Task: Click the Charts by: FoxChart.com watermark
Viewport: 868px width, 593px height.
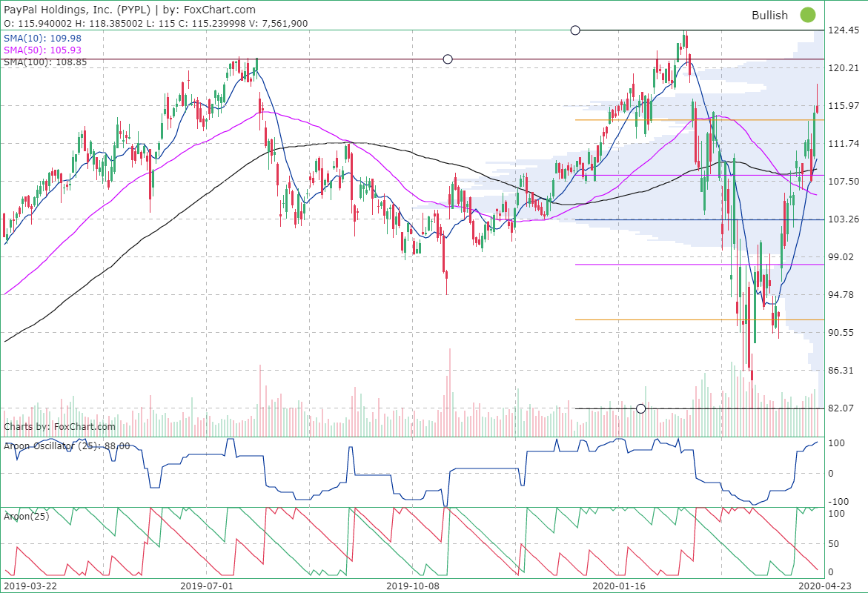Action: pos(58,427)
